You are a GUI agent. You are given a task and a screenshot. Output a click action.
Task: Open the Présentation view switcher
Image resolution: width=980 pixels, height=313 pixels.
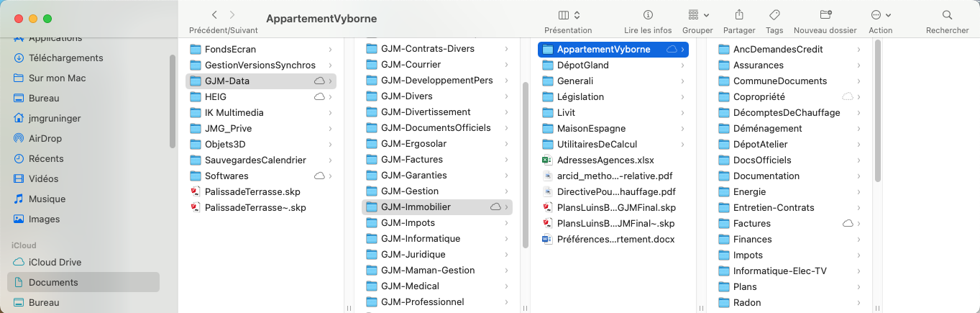click(568, 15)
